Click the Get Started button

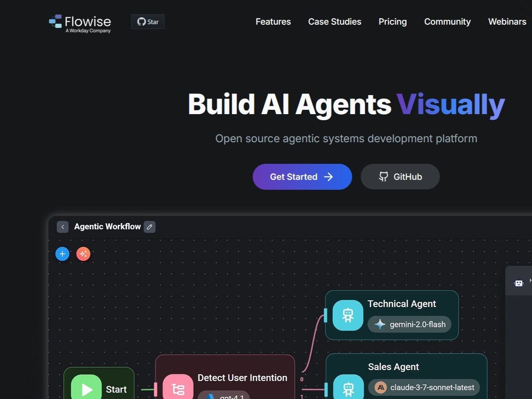point(302,177)
